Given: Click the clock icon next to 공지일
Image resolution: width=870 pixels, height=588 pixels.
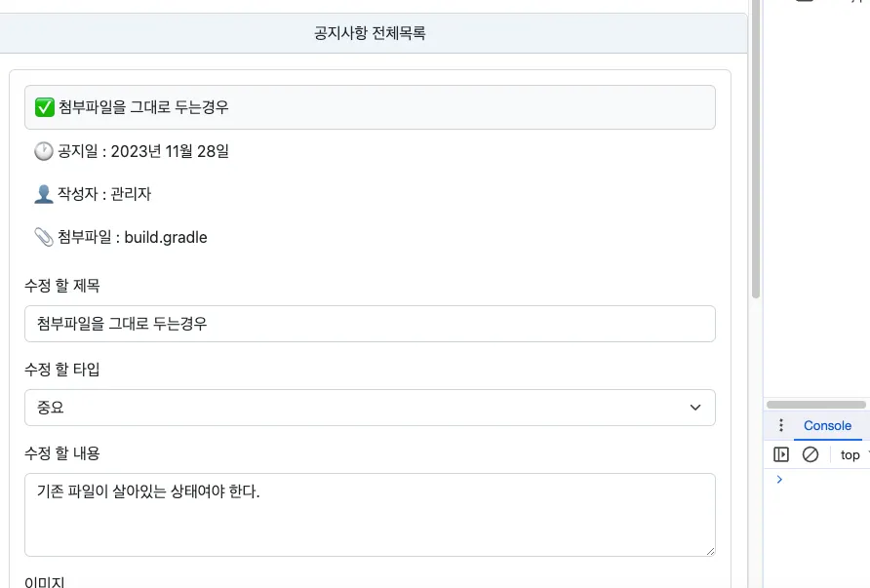Looking at the screenshot, I should pyautogui.click(x=44, y=151).
